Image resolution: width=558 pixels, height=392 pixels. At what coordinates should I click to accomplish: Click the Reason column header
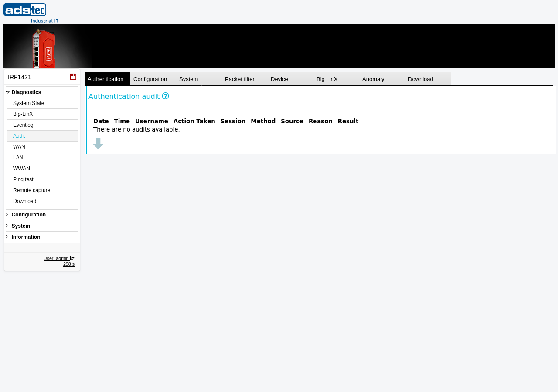320,121
